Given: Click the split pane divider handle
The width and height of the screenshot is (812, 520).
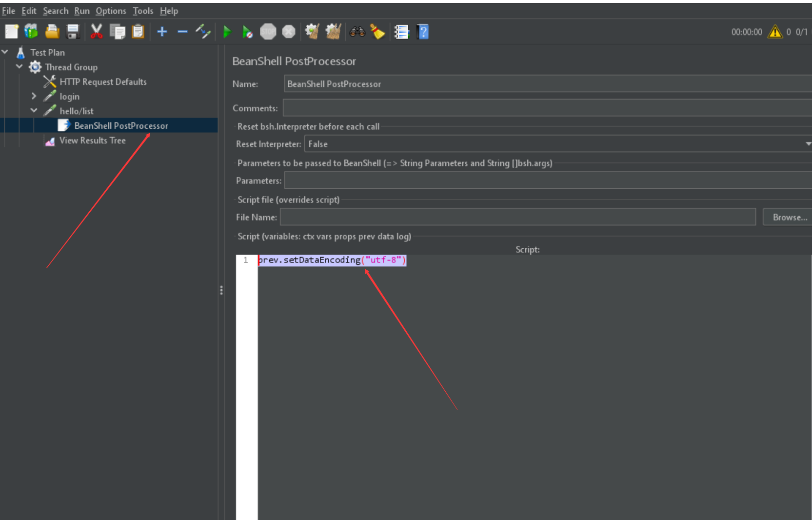Looking at the screenshot, I should point(221,290).
